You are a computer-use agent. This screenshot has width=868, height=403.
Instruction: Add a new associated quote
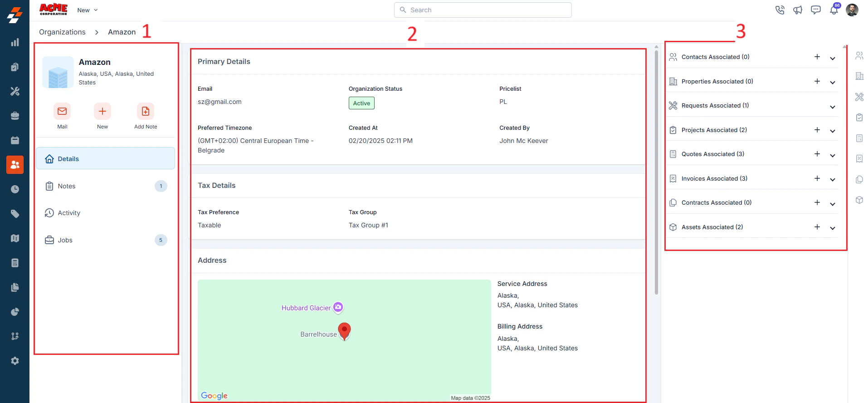pos(817,154)
